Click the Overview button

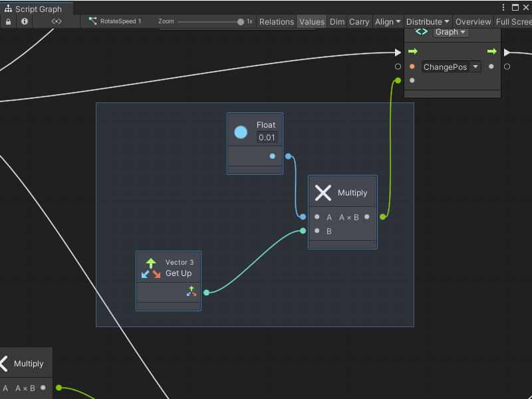pos(473,21)
